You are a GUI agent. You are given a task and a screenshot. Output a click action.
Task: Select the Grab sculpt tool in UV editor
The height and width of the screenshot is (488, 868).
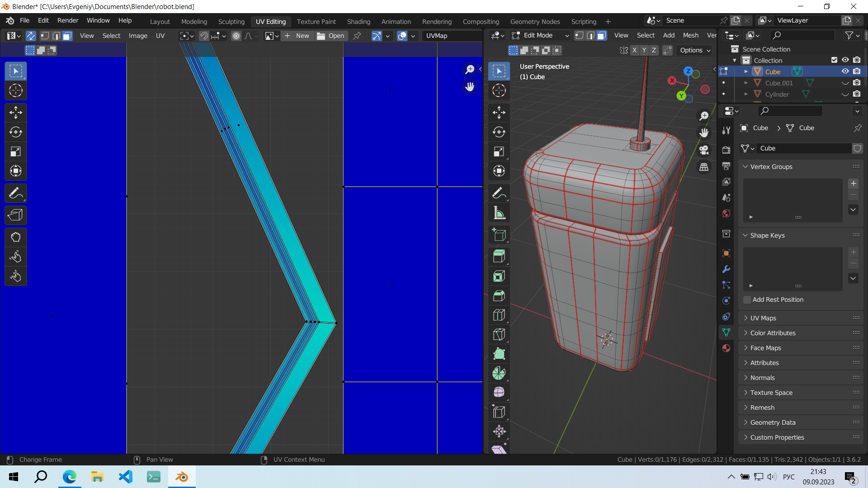tap(15, 237)
